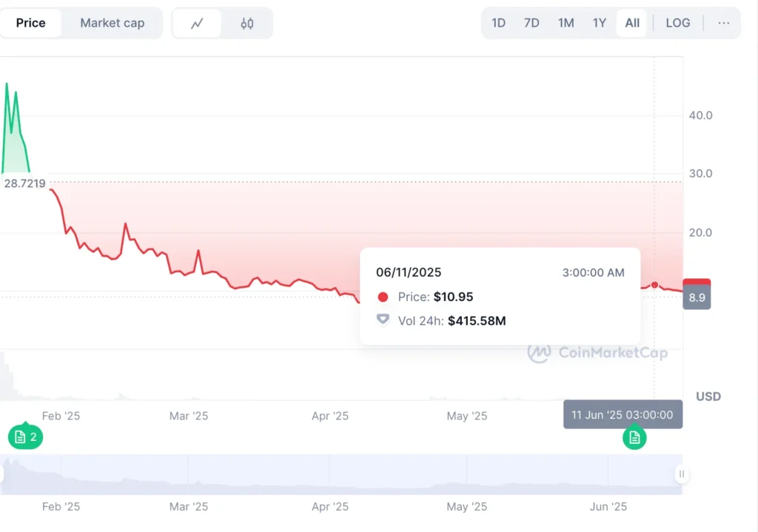758x532 pixels.
Task: Switch to the Price tab
Action: (x=30, y=23)
